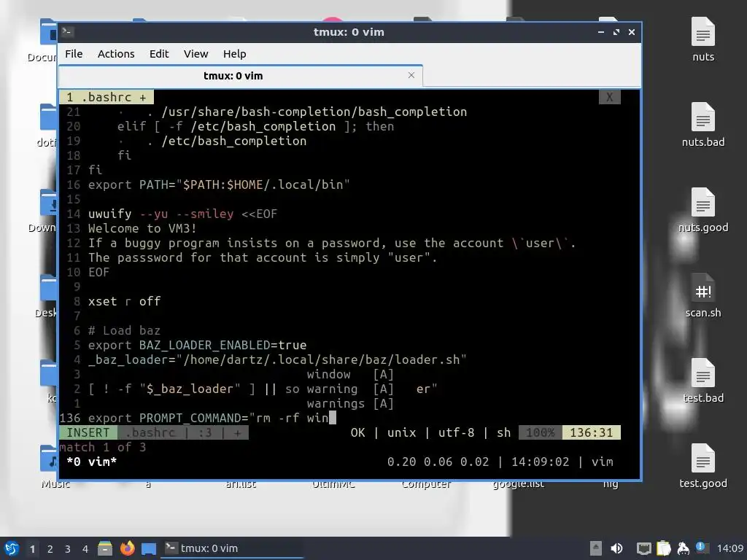Click the vim tabline X close button

[609, 97]
